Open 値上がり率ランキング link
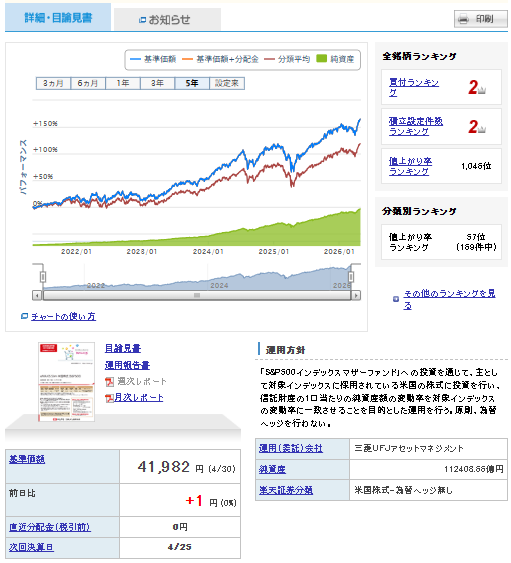The image size is (511, 563). 410,166
